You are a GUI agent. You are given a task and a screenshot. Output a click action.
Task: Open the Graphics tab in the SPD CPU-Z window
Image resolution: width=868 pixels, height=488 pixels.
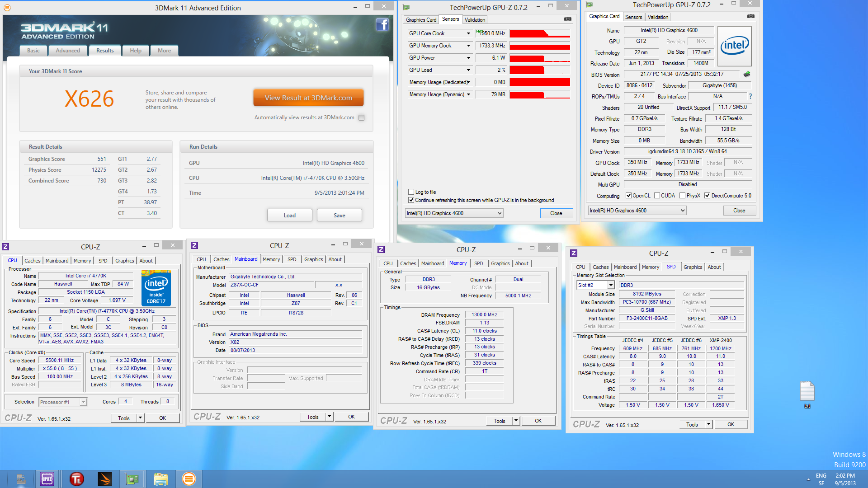[x=693, y=267]
